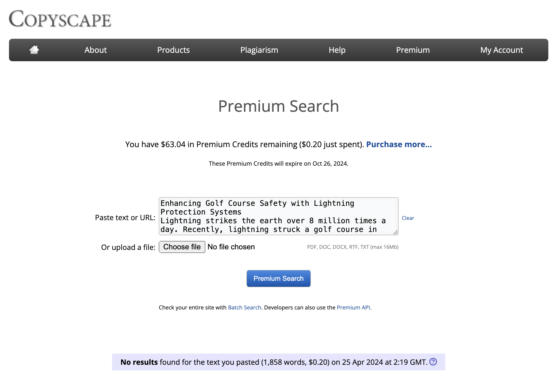Click the help question mark icon
The width and height of the screenshot is (559, 392).
tap(433, 362)
